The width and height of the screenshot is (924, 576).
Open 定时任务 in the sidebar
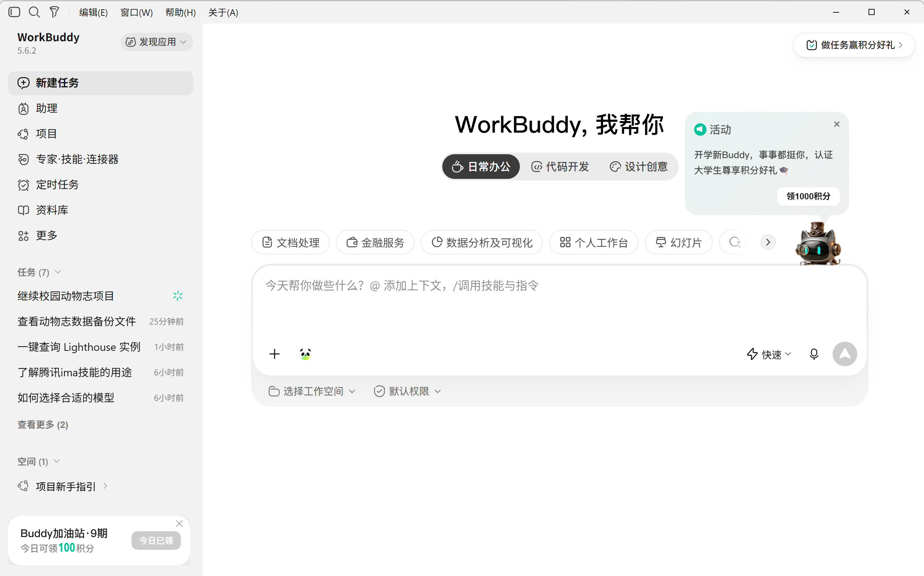pos(100,185)
